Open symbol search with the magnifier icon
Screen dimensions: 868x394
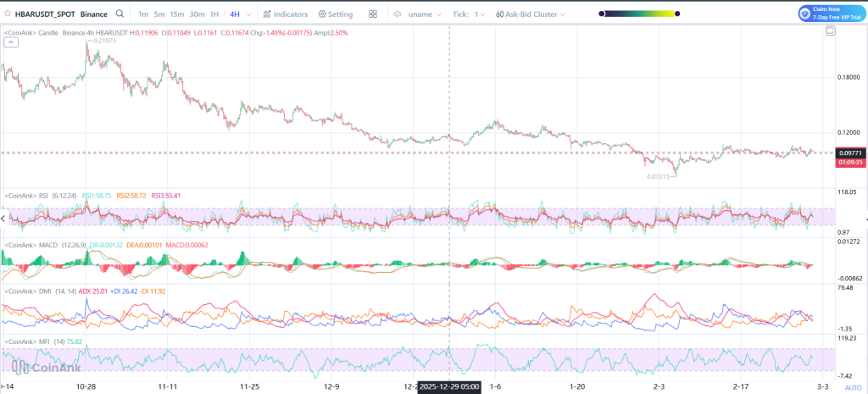pos(120,14)
